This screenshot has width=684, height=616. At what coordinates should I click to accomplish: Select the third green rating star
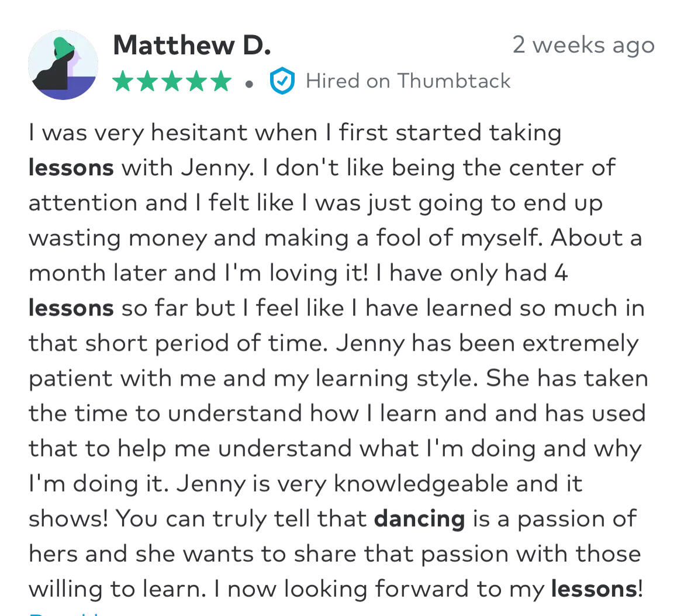(x=172, y=81)
